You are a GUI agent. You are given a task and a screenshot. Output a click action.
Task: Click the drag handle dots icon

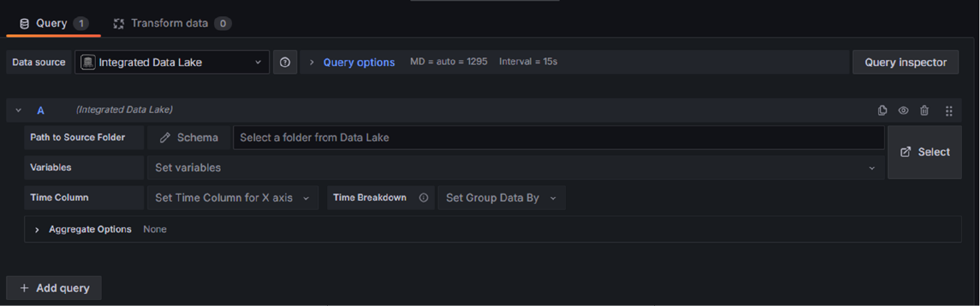949,111
